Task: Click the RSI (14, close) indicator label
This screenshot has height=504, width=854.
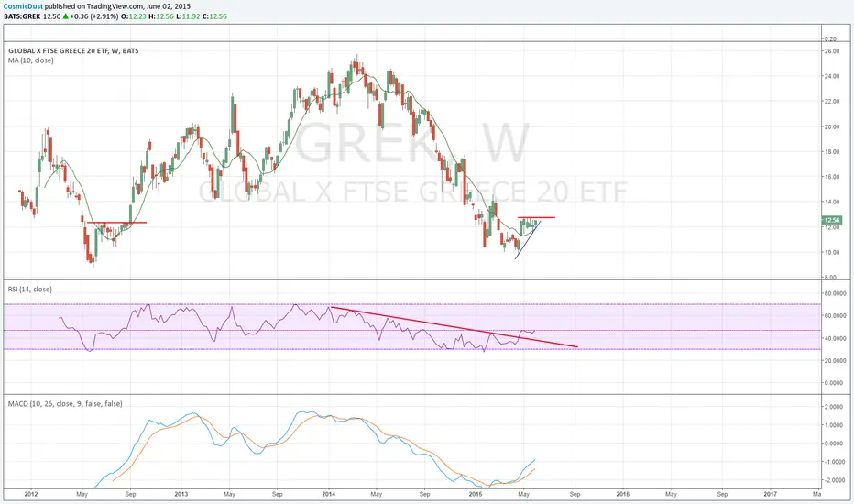Action: [30, 290]
